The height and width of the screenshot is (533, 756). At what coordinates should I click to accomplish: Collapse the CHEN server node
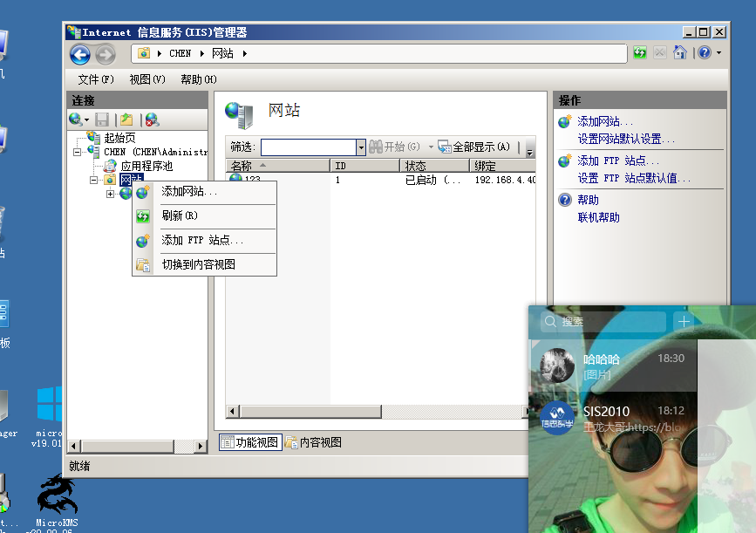tap(77, 152)
